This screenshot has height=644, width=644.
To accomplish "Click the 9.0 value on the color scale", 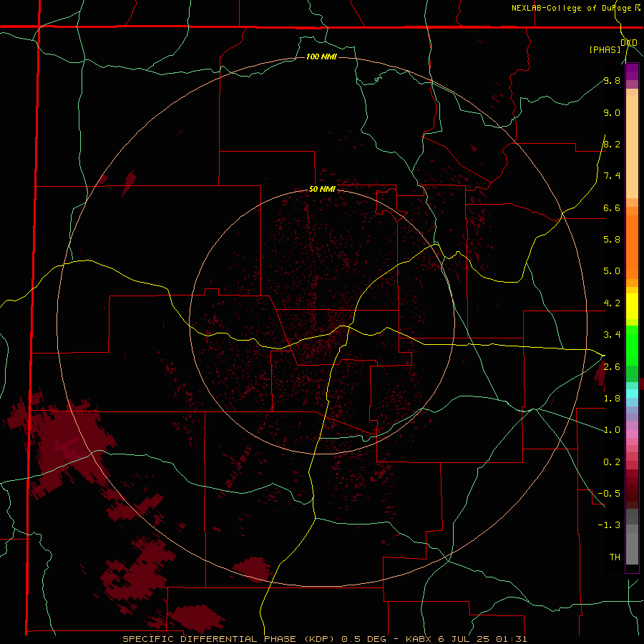I will click(x=612, y=113).
